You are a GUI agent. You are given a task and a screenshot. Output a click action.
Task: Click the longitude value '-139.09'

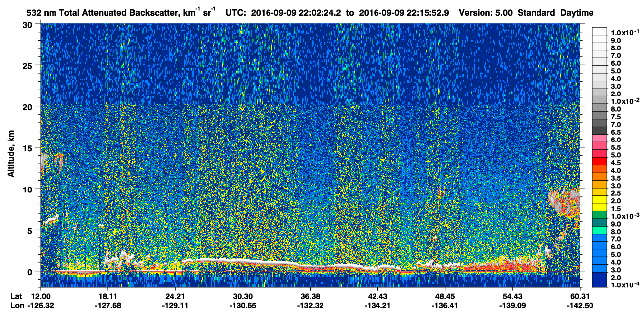(x=512, y=305)
